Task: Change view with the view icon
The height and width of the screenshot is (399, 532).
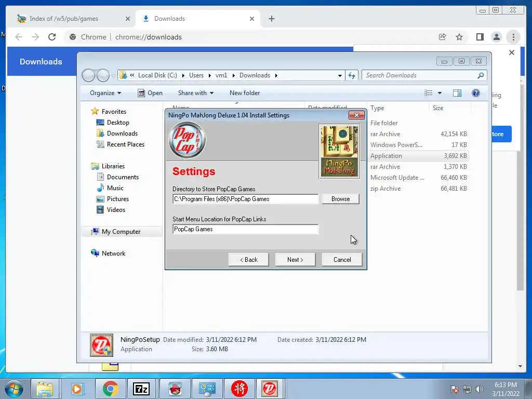Action: pyautogui.click(x=429, y=93)
